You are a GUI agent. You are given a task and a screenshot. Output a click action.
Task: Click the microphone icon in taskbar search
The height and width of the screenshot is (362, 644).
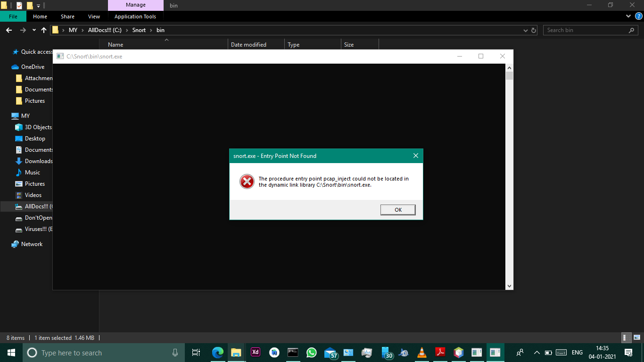pyautogui.click(x=175, y=353)
